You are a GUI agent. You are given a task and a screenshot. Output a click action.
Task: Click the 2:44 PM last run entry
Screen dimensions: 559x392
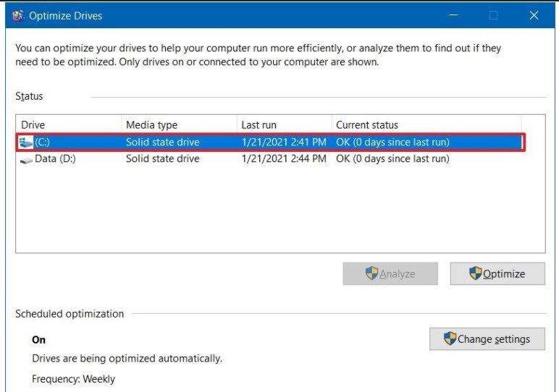284,159
